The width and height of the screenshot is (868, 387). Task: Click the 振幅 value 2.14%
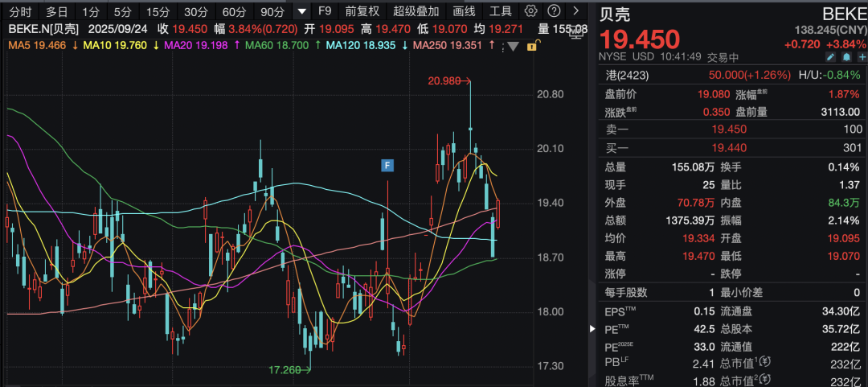(x=845, y=220)
